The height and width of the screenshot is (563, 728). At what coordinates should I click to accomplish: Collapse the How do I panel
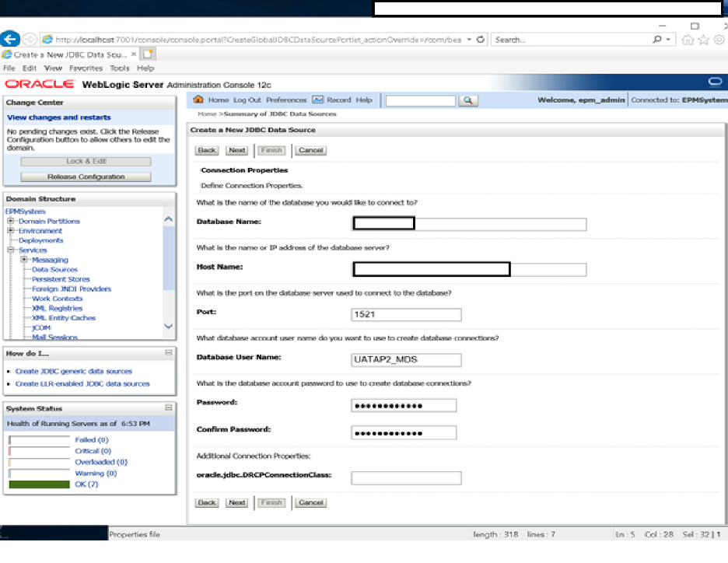[169, 353]
